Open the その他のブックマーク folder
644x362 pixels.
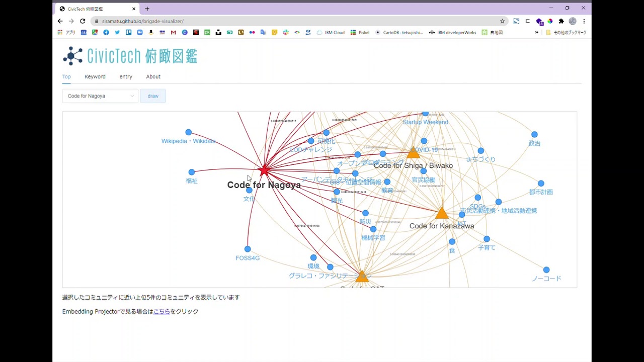pyautogui.click(x=566, y=32)
